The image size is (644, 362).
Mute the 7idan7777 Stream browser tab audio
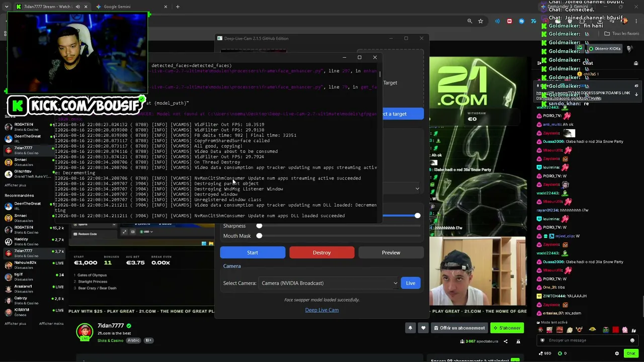[x=77, y=7]
